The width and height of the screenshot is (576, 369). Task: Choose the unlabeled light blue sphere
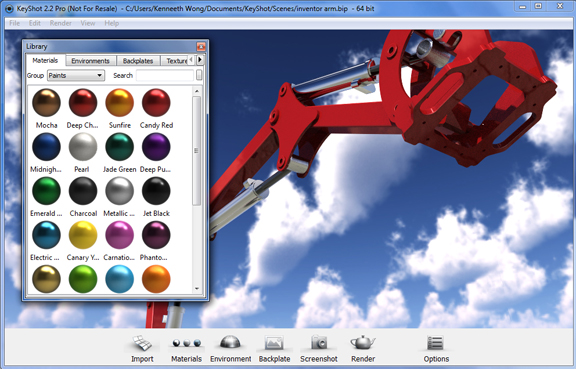(x=120, y=279)
